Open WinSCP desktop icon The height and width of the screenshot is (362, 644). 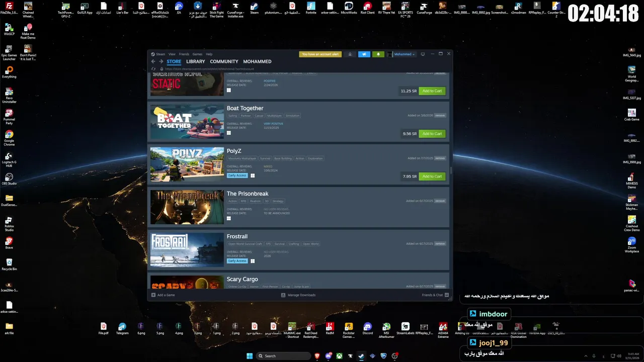pyautogui.click(x=9, y=29)
